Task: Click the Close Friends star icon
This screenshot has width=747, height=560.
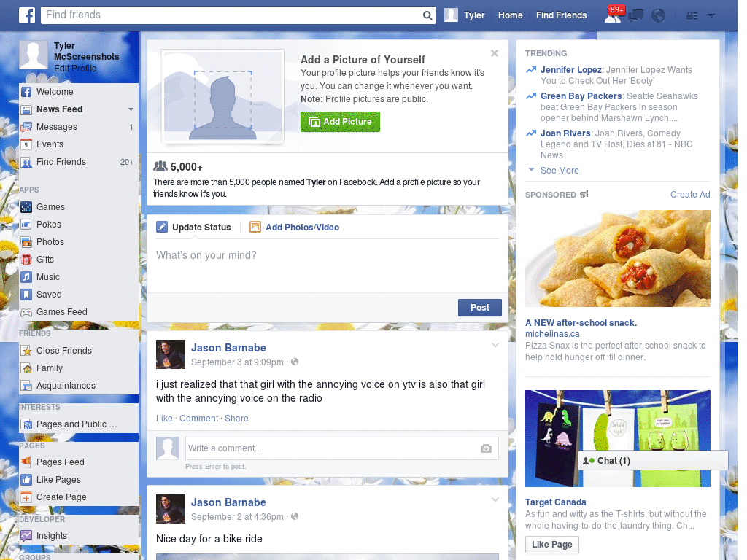Action: click(27, 351)
